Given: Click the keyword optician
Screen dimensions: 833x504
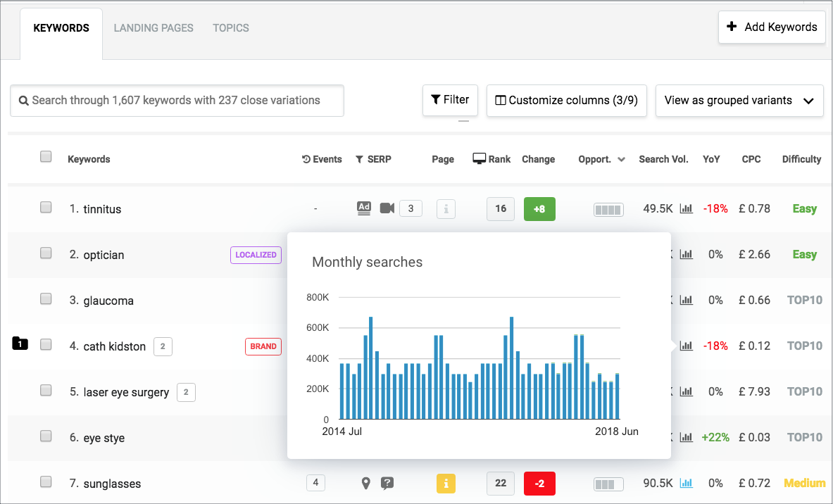Looking at the screenshot, I should point(104,255).
